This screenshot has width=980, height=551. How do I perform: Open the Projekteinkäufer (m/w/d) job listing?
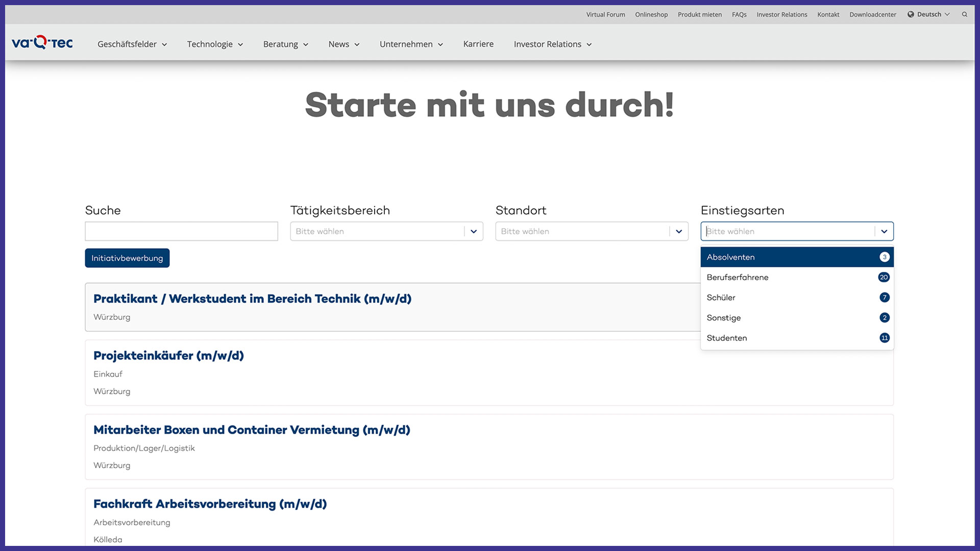pyautogui.click(x=168, y=356)
